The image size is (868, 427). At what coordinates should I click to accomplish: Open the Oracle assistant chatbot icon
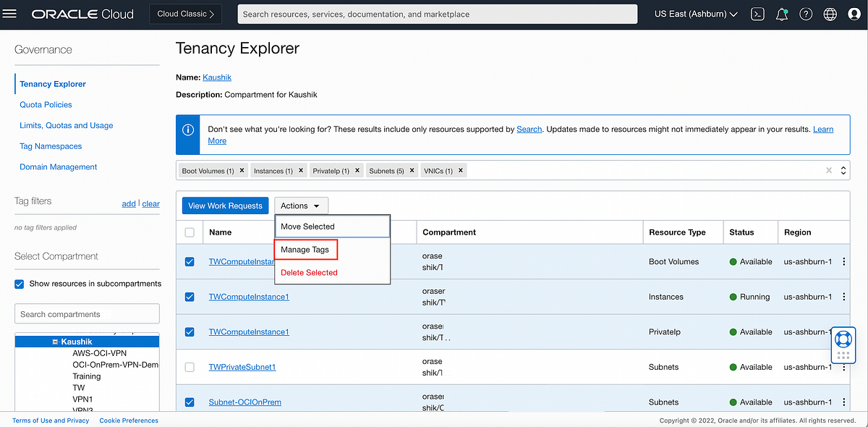(843, 337)
